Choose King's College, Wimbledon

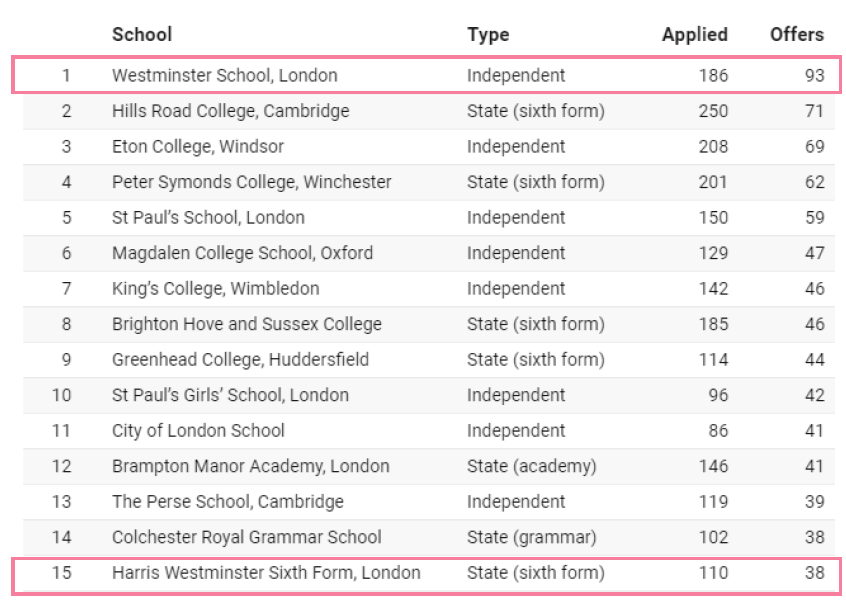pyautogui.click(x=215, y=288)
